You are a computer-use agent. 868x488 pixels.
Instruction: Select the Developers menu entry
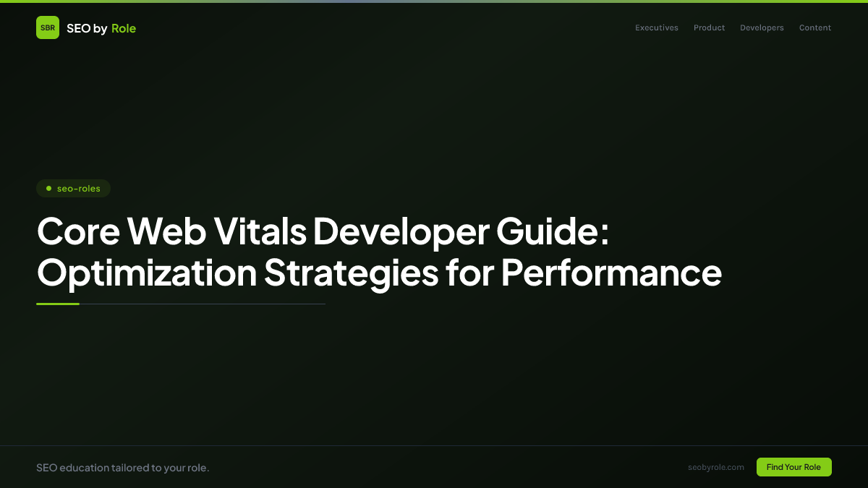pos(762,27)
